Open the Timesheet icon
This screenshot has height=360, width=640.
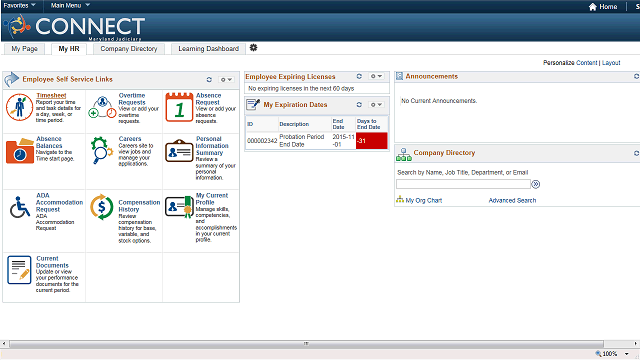[20, 107]
